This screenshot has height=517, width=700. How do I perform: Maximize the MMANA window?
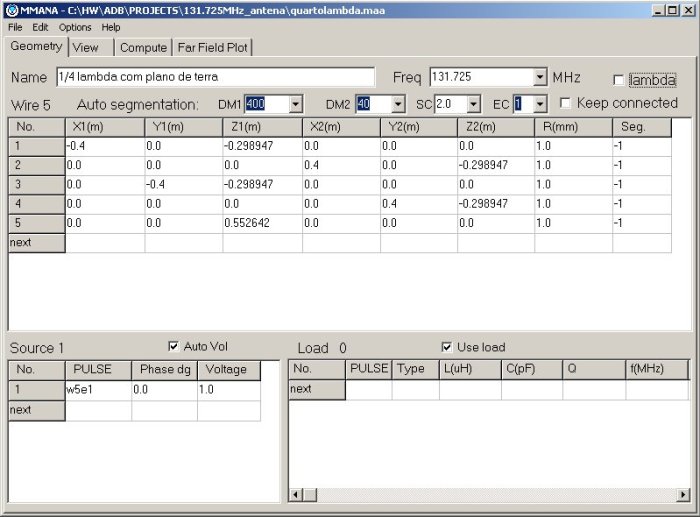(x=672, y=10)
